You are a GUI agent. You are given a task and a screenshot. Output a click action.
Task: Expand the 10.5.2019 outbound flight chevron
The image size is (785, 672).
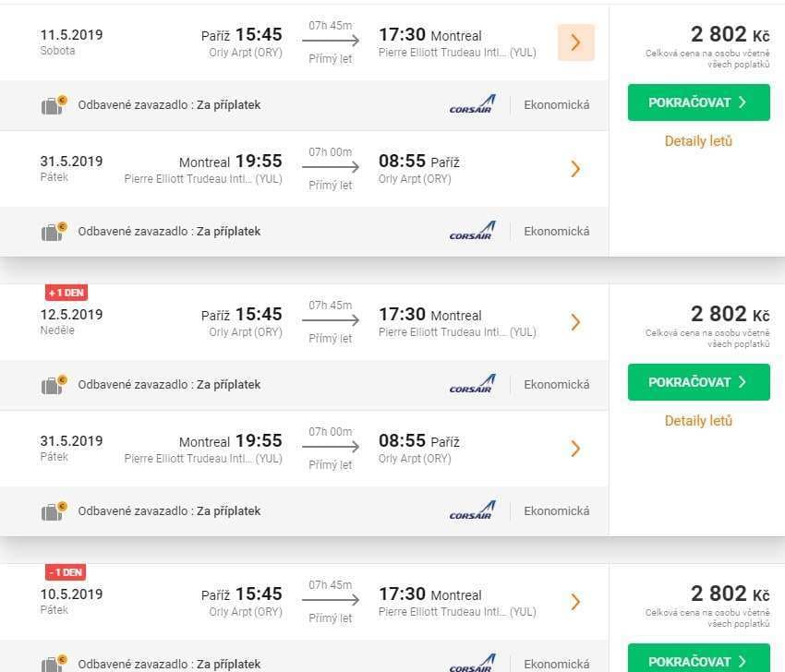(x=575, y=602)
